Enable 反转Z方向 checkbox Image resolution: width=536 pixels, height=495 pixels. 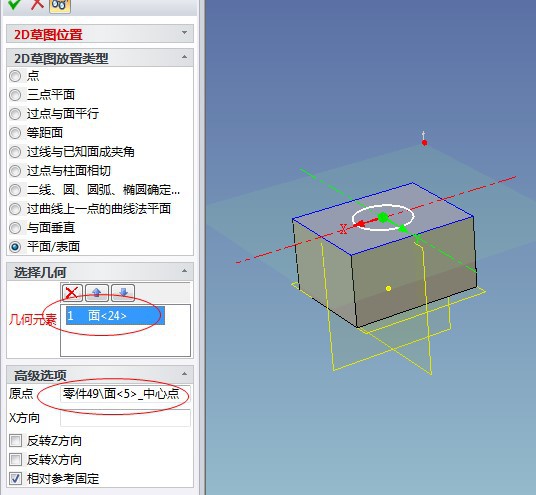[x=16, y=441]
